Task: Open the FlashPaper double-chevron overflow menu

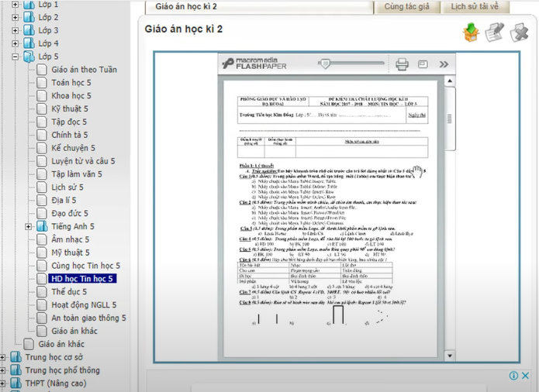Action: point(444,64)
